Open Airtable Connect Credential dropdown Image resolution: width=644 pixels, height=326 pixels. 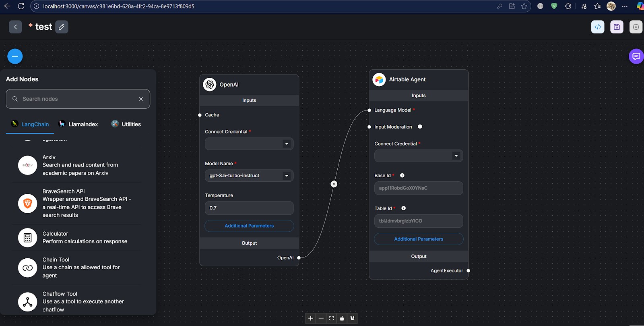click(419, 156)
